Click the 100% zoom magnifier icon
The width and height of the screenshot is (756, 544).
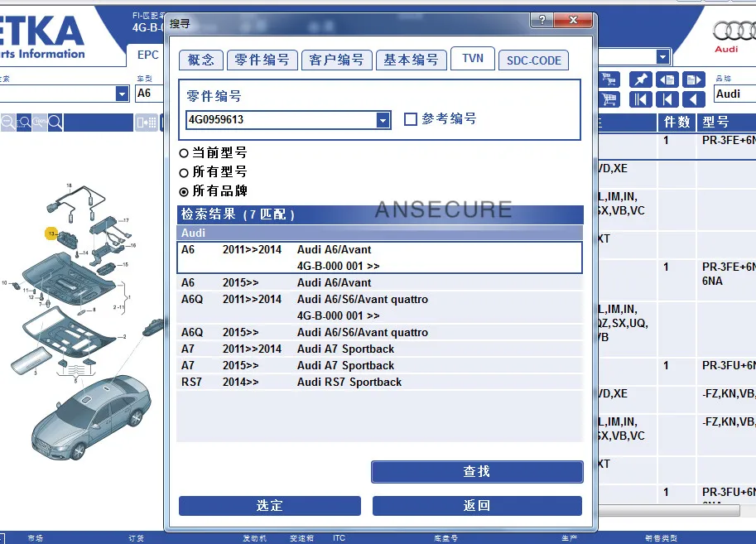40,123
